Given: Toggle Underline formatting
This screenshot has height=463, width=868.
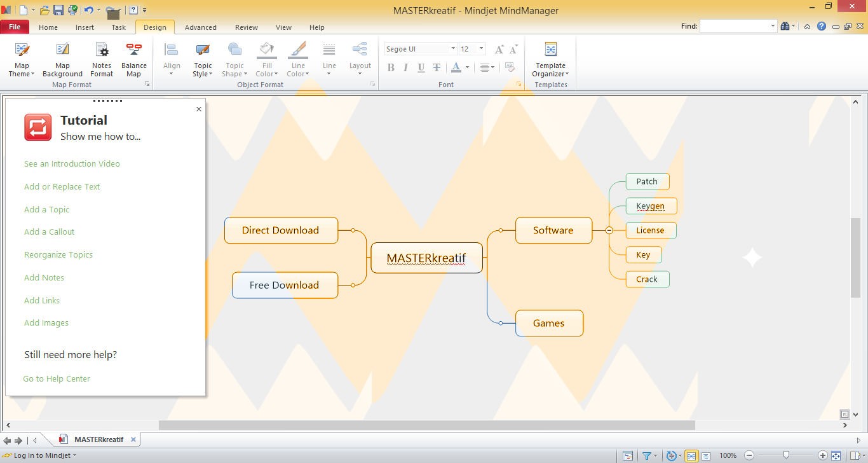Looking at the screenshot, I should [421, 67].
